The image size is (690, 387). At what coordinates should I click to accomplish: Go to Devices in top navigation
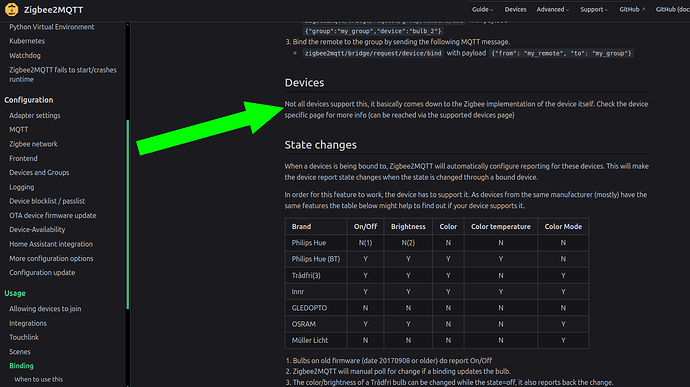pos(515,9)
